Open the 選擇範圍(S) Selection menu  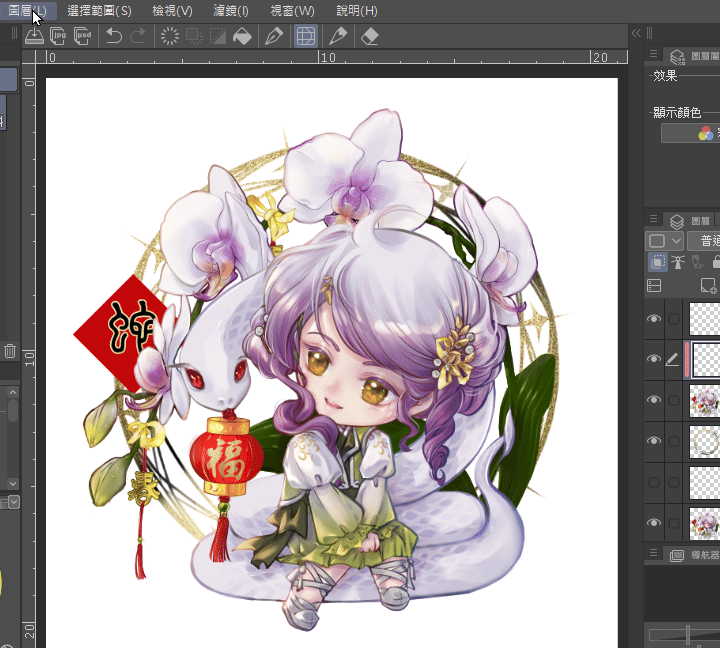tap(99, 11)
